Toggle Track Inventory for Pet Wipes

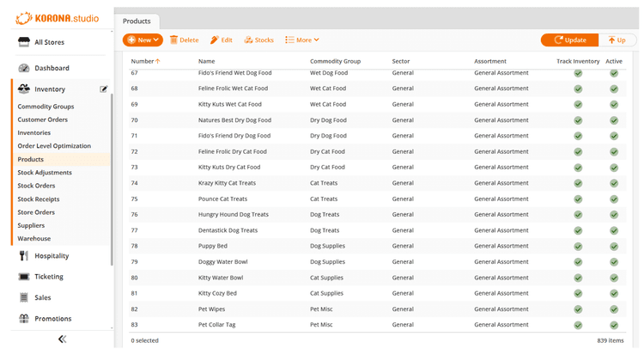(x=578, y=309)
